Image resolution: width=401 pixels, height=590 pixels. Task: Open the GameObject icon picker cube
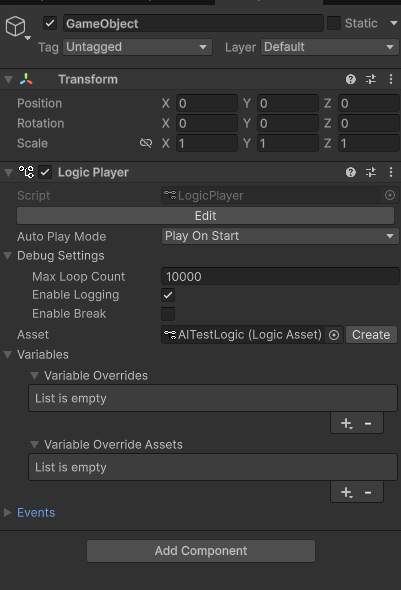[16, 26]
